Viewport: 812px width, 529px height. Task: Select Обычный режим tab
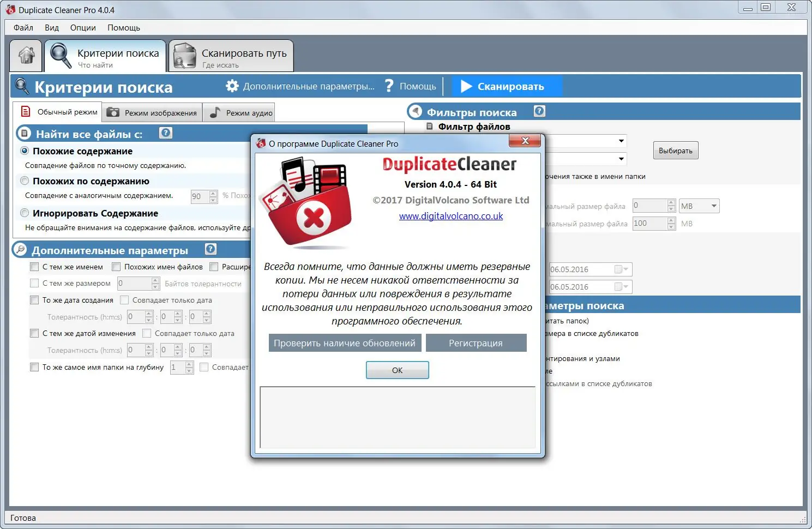(58, 112)
